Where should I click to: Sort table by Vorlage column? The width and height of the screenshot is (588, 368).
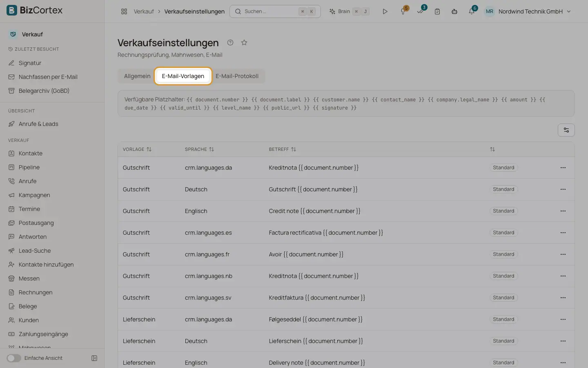pyautogui.click(x=137, y=149)
